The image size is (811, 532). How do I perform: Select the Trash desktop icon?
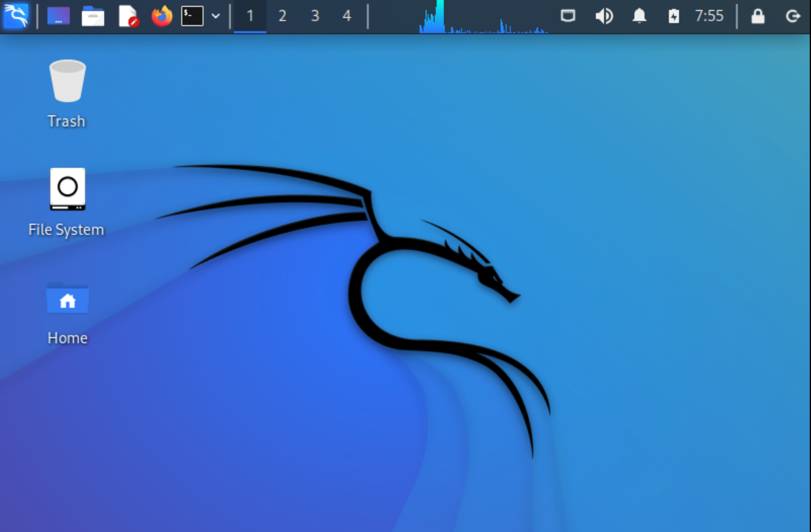(x=67, y=81)
